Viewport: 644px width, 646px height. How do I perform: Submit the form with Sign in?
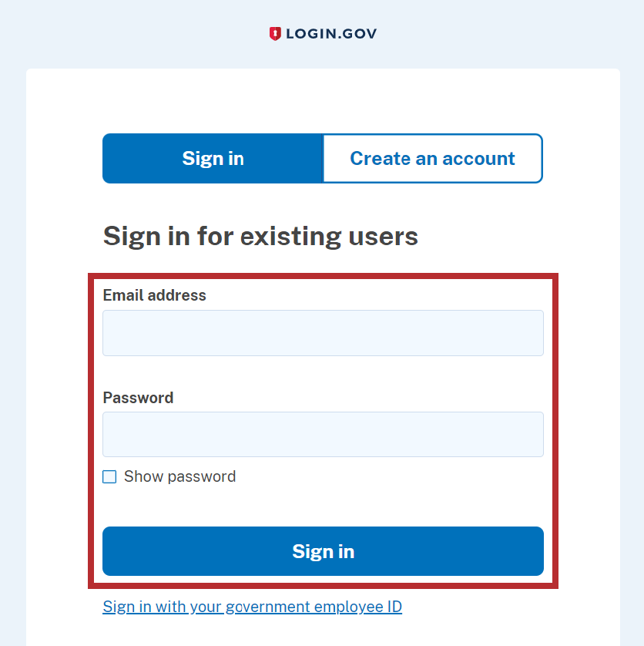click(x=323, y=551)
